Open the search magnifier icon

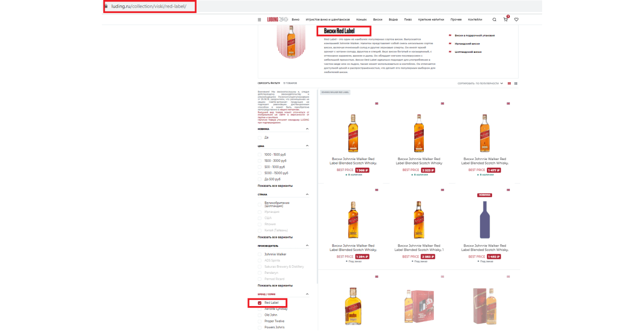495,20
